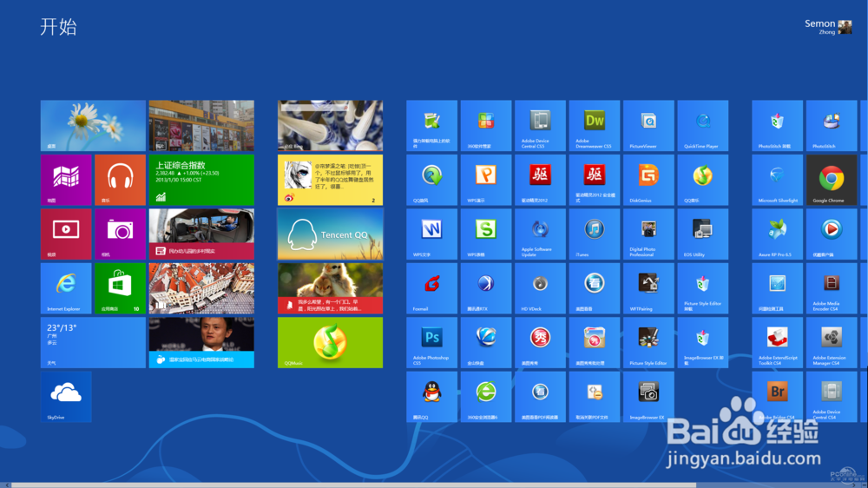This screenshot has height=488, width=868.
Task: Click the left scroll arrow on the bottom scrollbar
Action: 7,485
